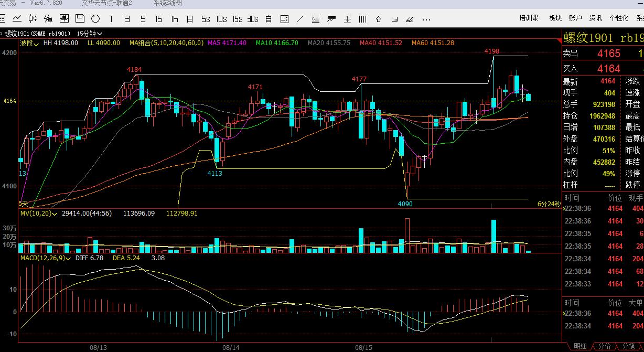Click the refresh circular arrow icon
This screenshot has width=644, height=352.
pos(95,19)
